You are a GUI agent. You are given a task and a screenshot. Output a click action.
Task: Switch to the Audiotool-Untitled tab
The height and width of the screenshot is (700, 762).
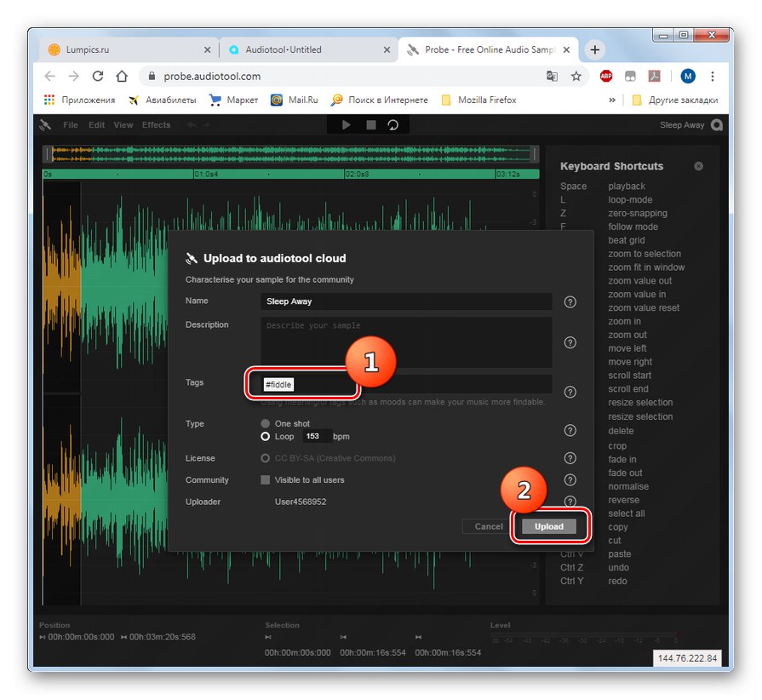(x=310, y=49)
